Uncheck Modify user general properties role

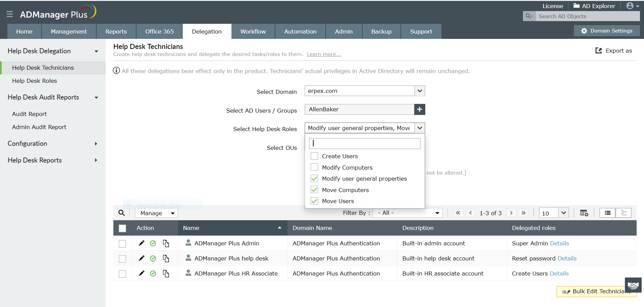click(x=314, y=179)
